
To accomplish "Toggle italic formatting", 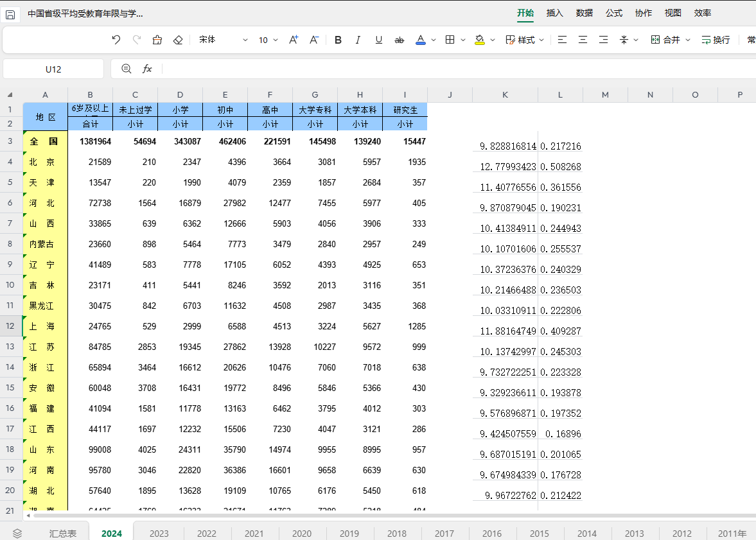I will (358, 40).
